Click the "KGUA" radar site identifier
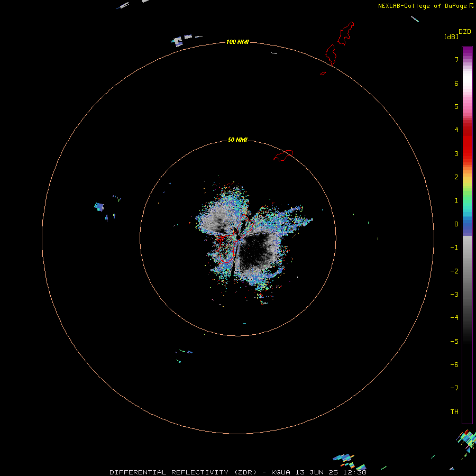 [281, 472]
